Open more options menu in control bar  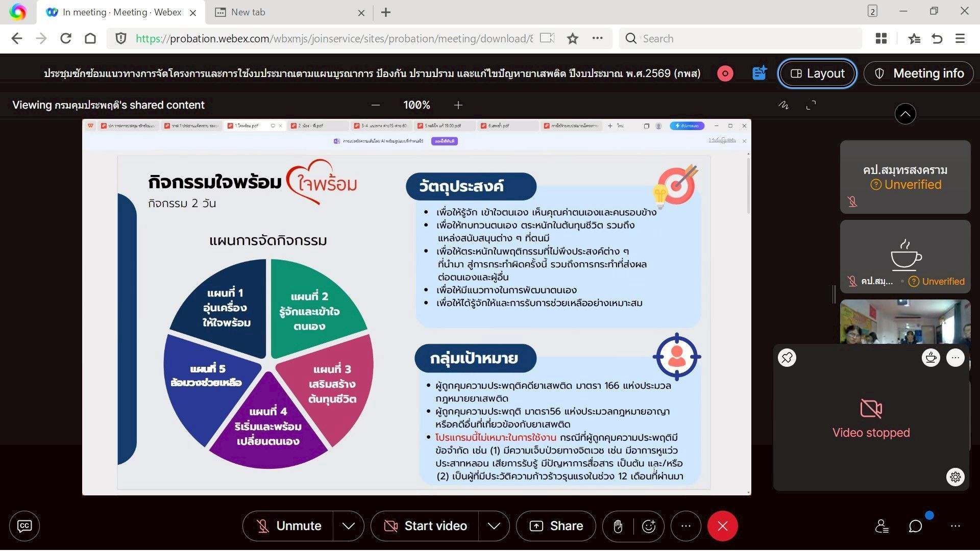(686, 526)
